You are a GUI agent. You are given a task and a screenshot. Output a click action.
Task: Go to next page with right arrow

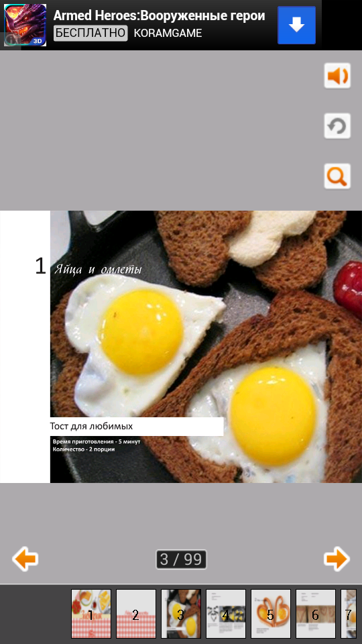(x=337, y=559)
